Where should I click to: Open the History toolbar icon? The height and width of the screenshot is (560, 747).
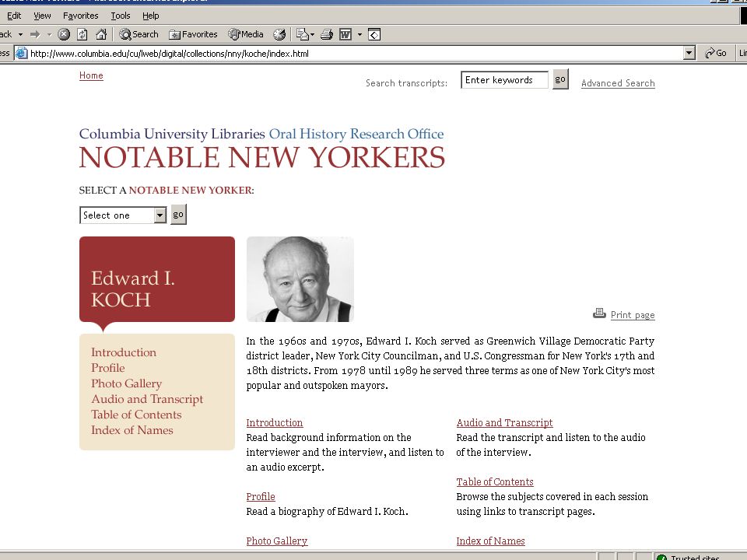(x=279, y=34)
